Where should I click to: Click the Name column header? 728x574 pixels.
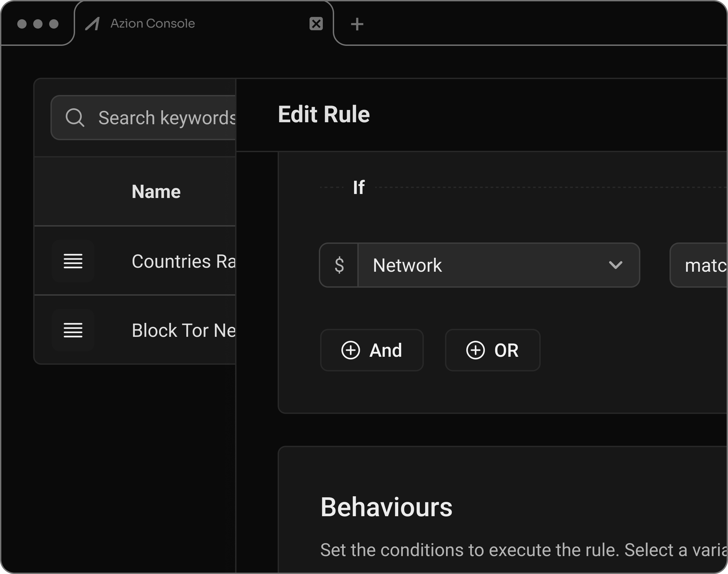tap(155, 191)
